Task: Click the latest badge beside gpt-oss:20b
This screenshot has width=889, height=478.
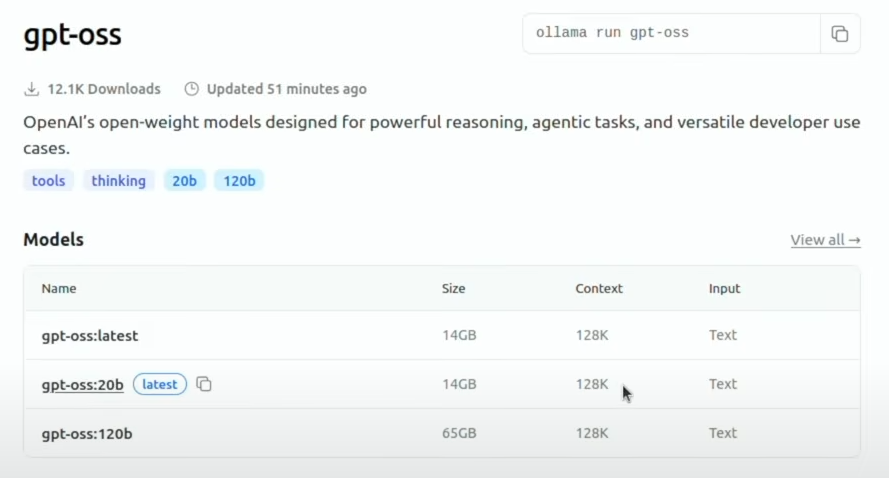Action: coord(160,384)
